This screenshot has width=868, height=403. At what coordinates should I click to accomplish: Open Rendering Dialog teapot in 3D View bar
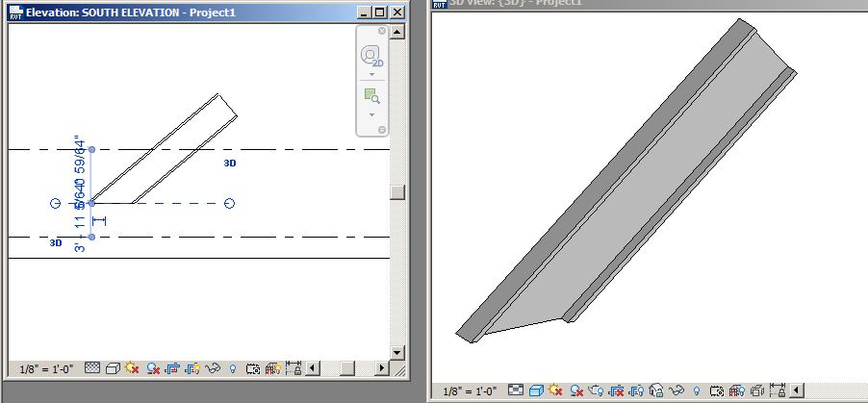[x=597, y=390]
